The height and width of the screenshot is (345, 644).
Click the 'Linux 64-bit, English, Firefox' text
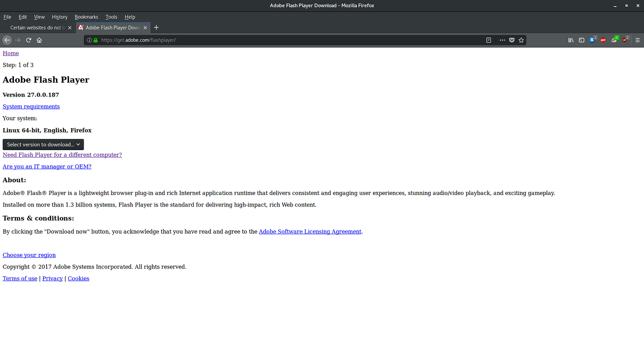coord(47,130)
